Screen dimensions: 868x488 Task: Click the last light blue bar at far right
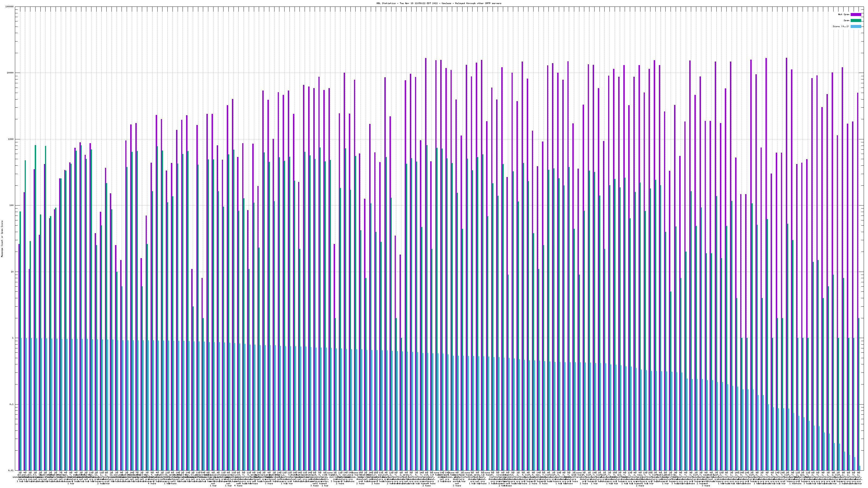click(x=860, y=468)
